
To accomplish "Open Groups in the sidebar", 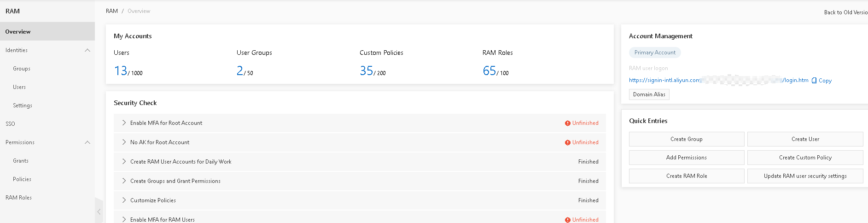I will (22, 69).
